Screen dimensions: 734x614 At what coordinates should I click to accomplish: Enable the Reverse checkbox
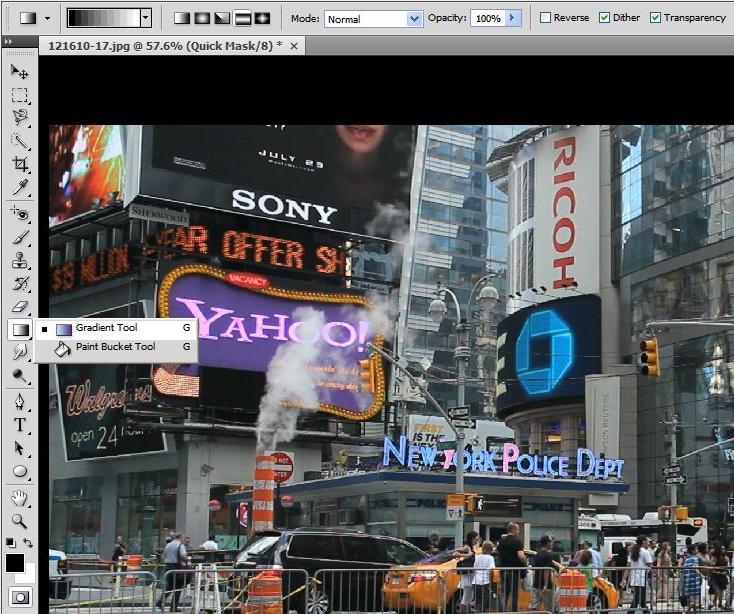click(545, 18)
